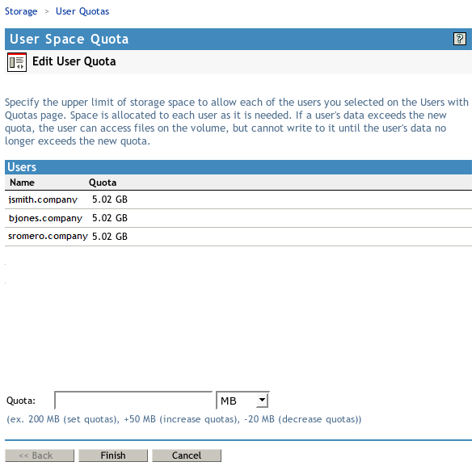Click the quota example hint text

(184, 419)
